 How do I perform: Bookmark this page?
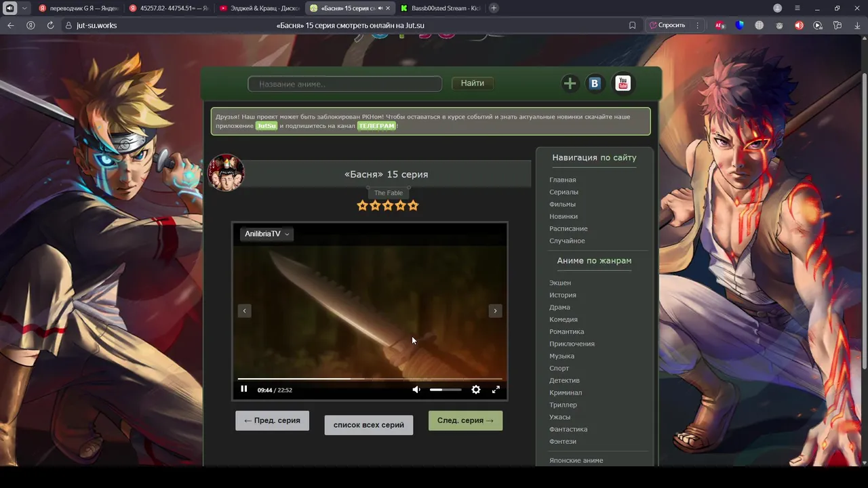[x=632, y=25]
